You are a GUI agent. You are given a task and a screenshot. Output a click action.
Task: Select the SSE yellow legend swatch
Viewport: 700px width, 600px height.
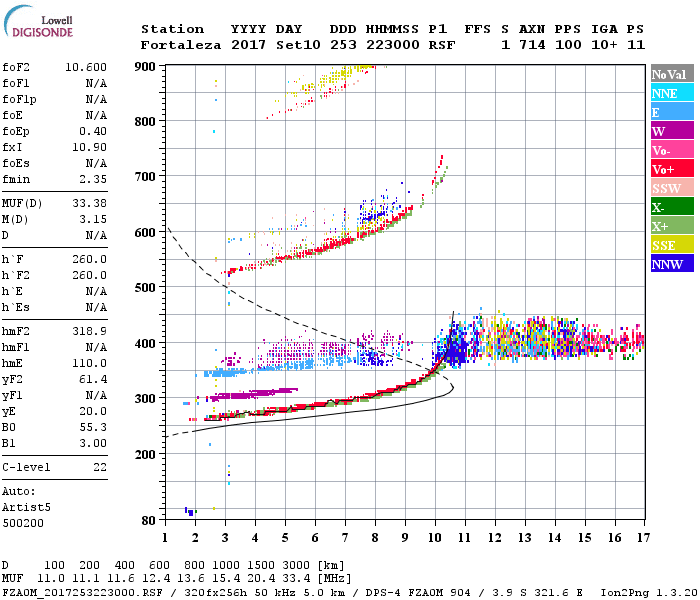672,245
